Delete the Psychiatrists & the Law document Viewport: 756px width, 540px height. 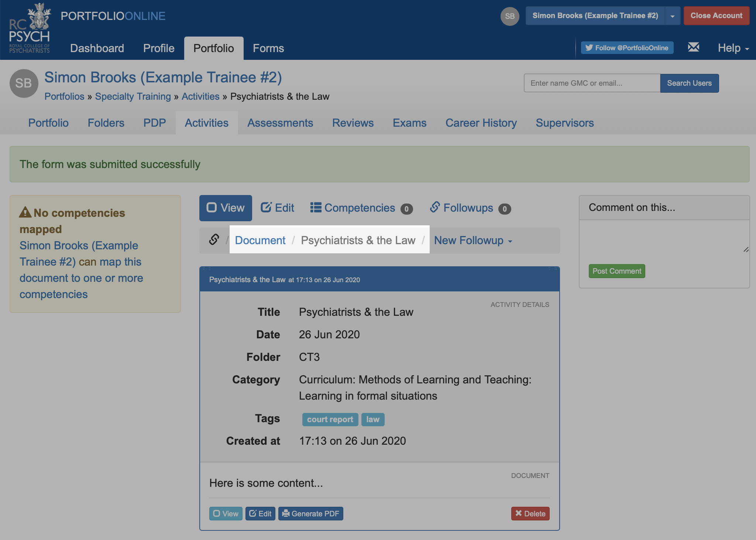(530, 513)
